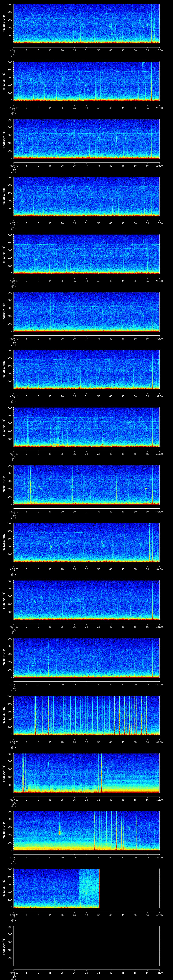Click the 4:32:00 start time label
Screen dimensions: 173x980
(14, 511)
